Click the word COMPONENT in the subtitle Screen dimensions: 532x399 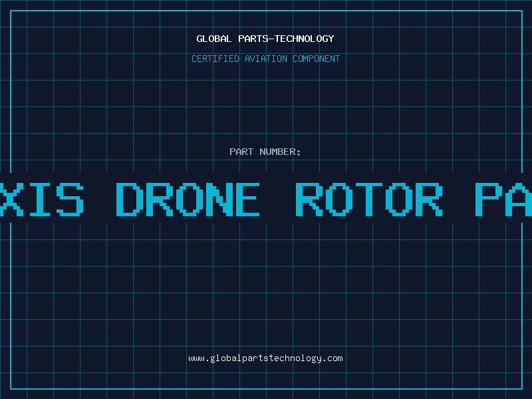pos(317,59)
